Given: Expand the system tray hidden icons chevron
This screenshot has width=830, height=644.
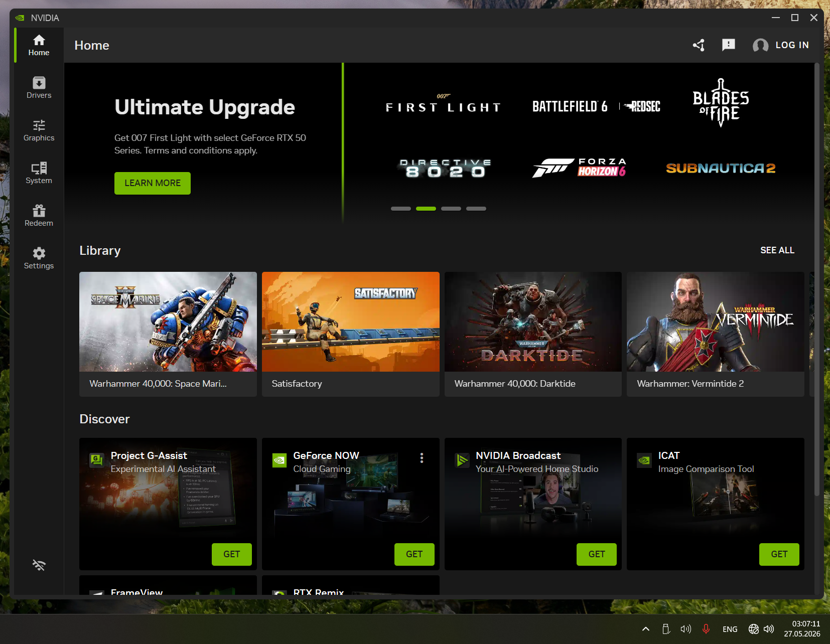Looking at the screenshot, I should tap(646, 629).
